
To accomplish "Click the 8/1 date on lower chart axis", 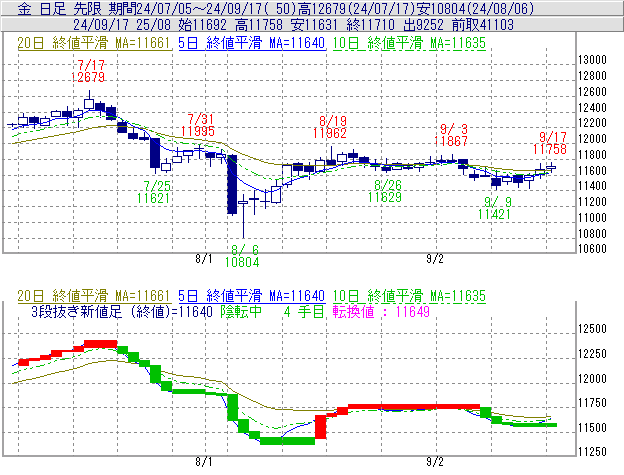I will [203, 462].
